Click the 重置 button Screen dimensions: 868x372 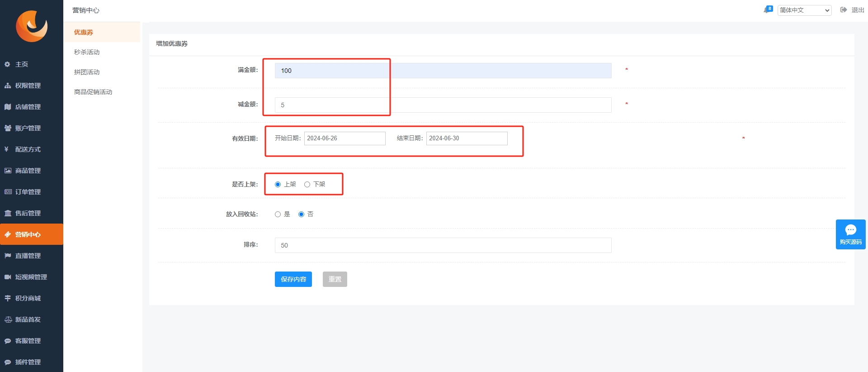point(335,279)
